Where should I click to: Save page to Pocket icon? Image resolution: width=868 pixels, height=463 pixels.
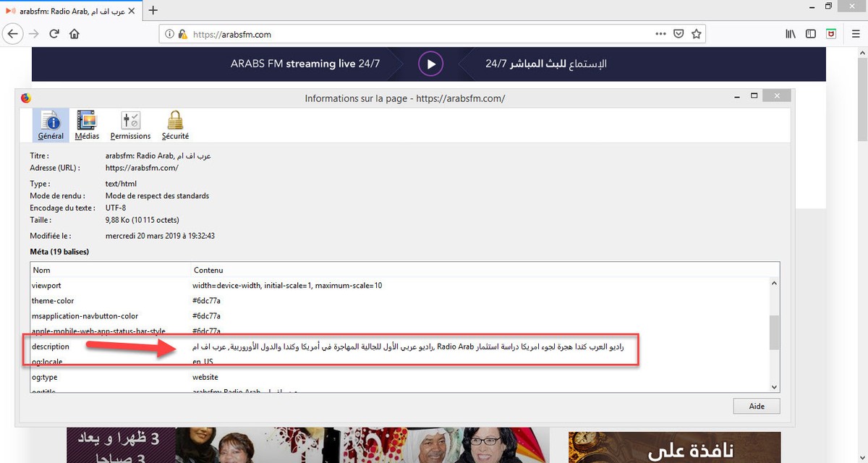[678, 33]
